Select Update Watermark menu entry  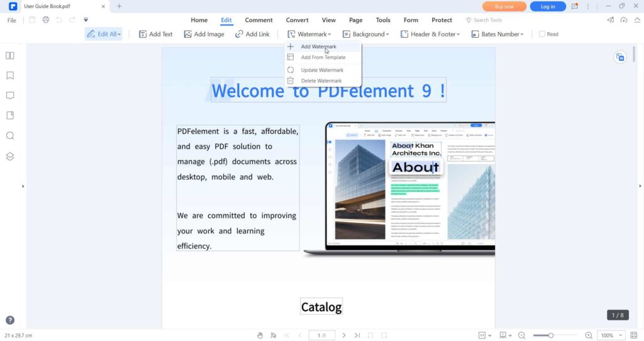[x=324, y=70]
